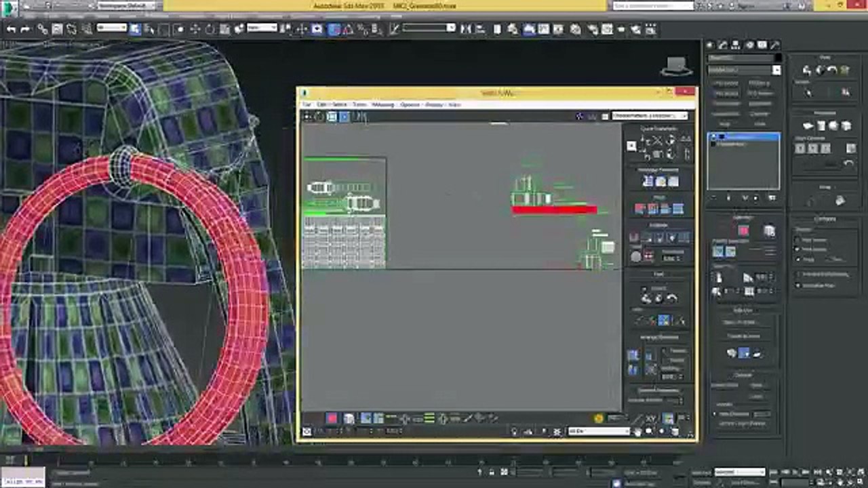The width and height of the screenshot is (868, 488).
Task: Open the Options menu in Edit UVWs window
Action: [410, 105]
